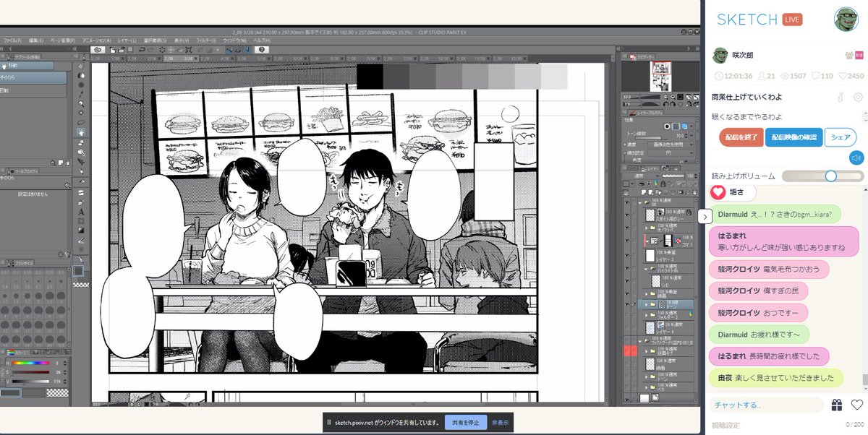Click the 視聴設定 link below chat
Image resolution: width=868 pixels, height=435 pixels.
click(x=726, y=426)
